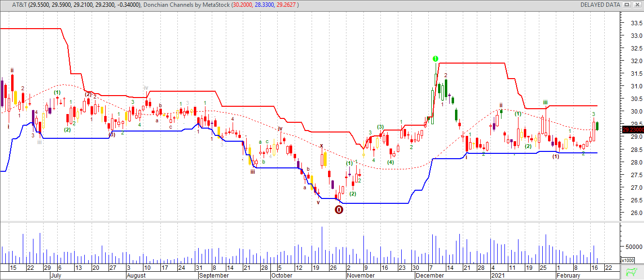This screenshot has height=280, width=644.
Task: Click the July month label on date axis
Action: [x=56, y=275]
